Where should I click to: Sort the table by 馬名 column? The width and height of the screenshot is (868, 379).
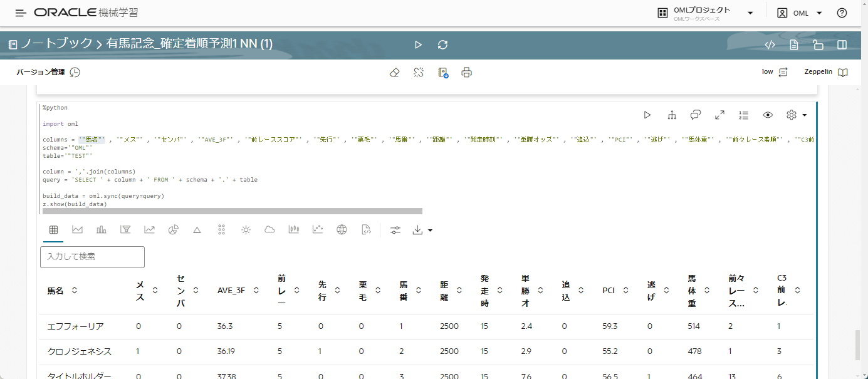[x=74, y=290]
